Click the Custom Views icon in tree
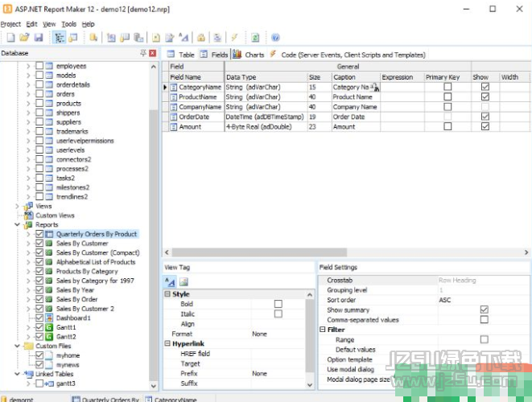The height and width of the screenshot is (402, 532). point(28,215)
